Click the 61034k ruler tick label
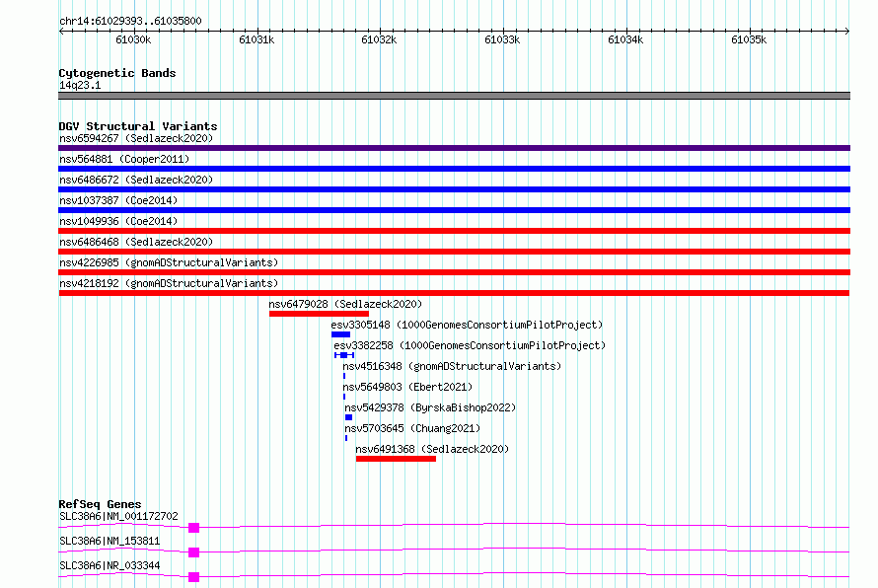 click(x=625, y=39)
